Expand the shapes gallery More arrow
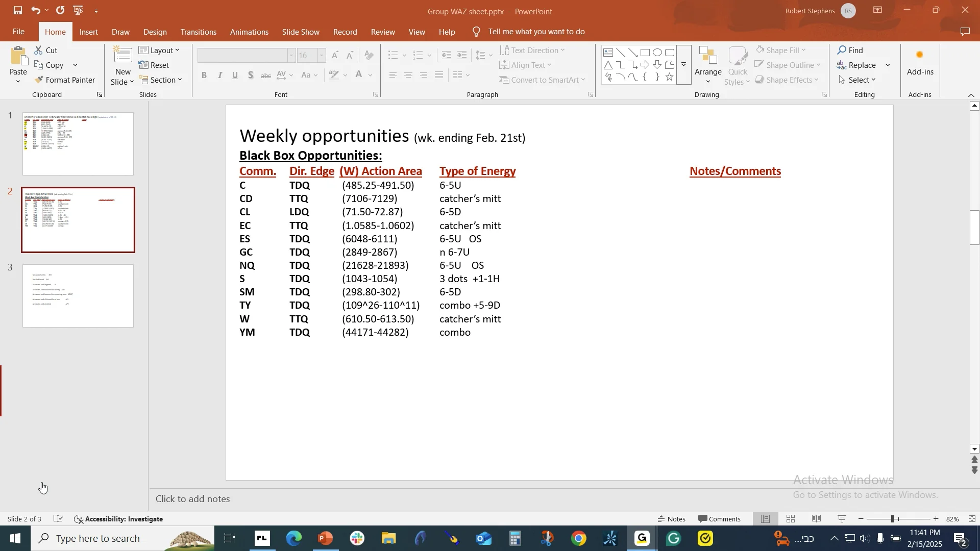This screenshot has width=980, height=551. (x=683, y=65)
